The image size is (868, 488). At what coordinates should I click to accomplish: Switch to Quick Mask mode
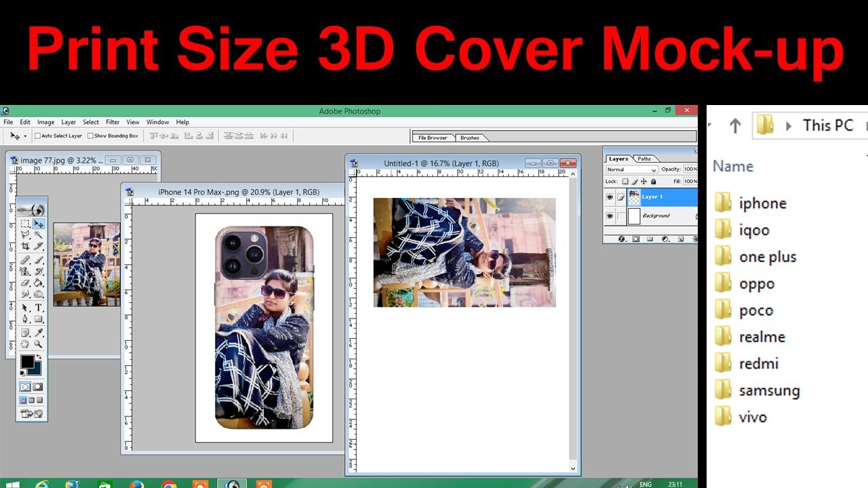37,386
